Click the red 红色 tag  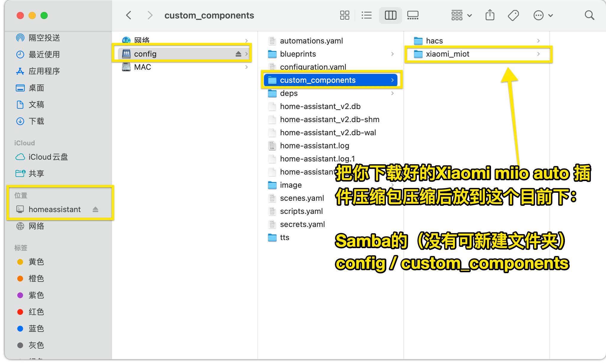tap(36, 312)
